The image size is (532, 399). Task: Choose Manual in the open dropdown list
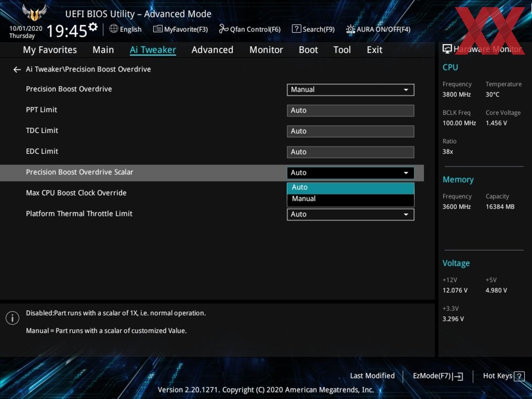pyautogui.click(x=350, y=199)
